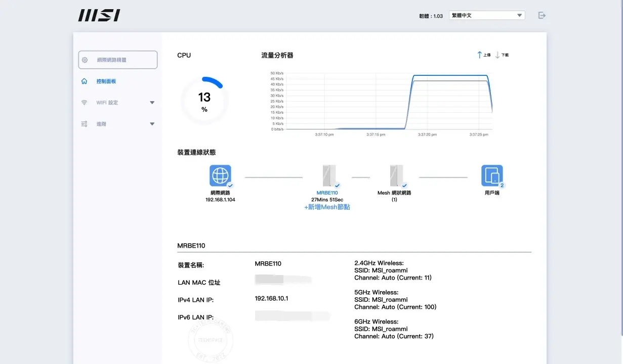Expand the 進階 menu arrow

tap(152, 124)
